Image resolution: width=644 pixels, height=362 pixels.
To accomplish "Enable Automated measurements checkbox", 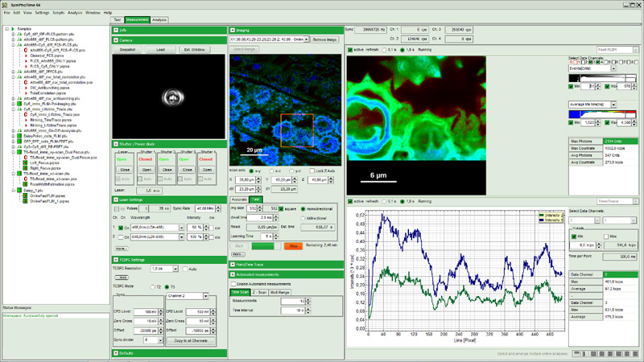I will pyautogui.click(x=233, y=284).
